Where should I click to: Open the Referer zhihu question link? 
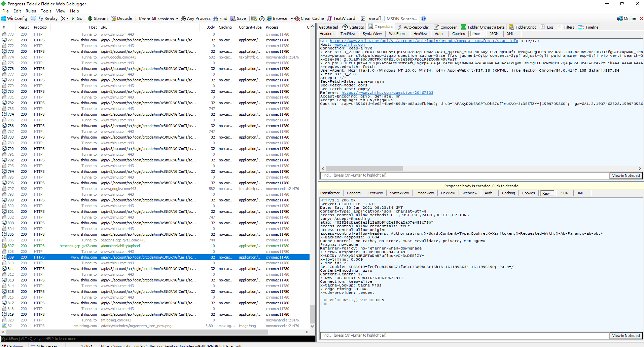(387, 93)
